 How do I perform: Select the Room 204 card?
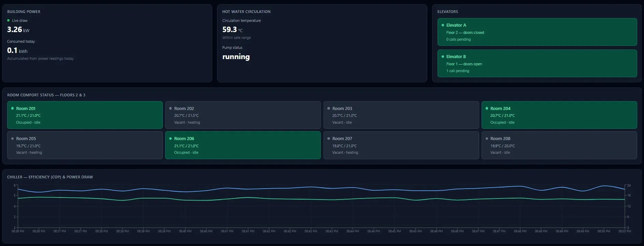(x=559, y=115)
